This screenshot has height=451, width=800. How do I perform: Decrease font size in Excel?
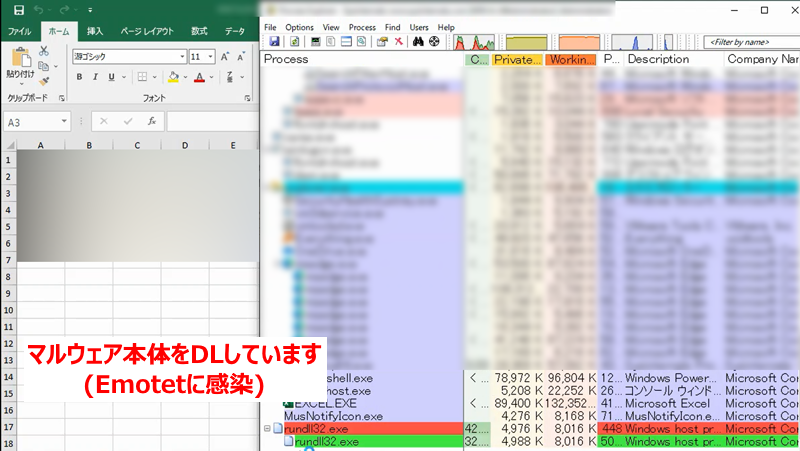point(241,57)
